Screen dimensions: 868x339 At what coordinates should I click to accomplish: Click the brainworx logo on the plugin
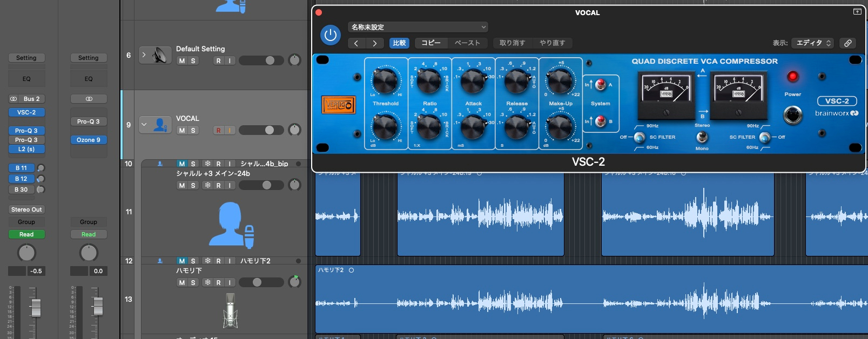pyautogui.click(x=836, y=113)
